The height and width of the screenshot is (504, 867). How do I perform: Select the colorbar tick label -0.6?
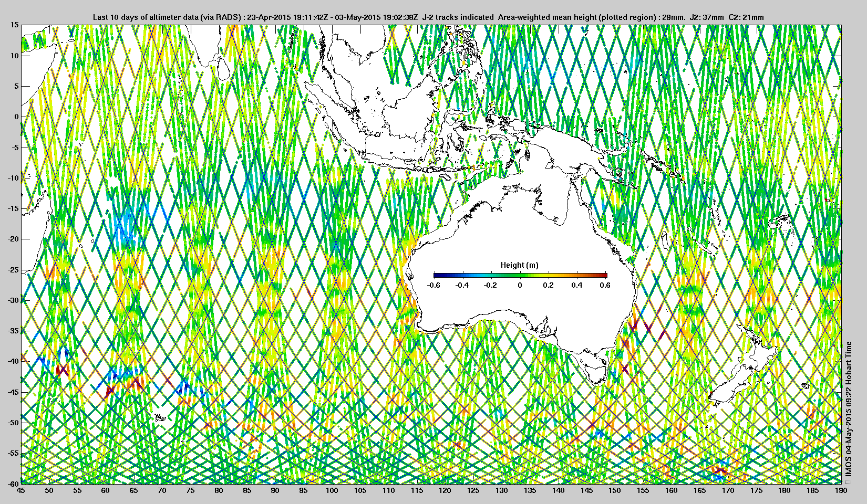(x=434, y=285)
